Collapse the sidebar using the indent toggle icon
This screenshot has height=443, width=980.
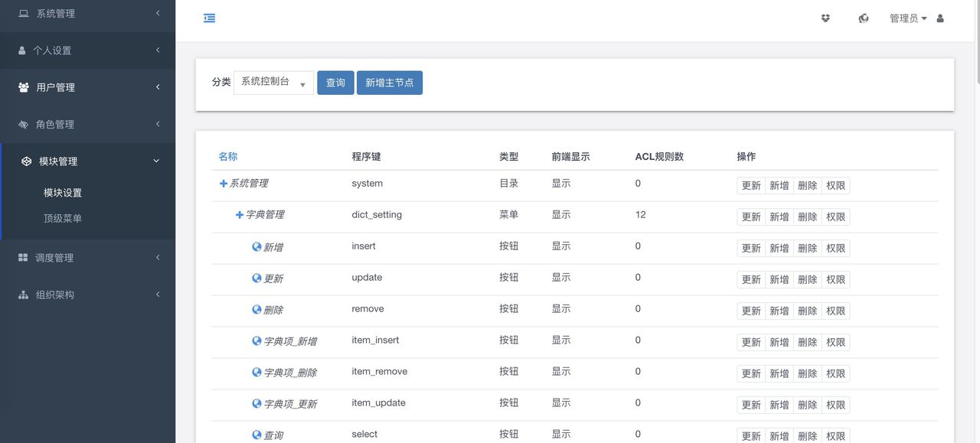pos(209,17)
